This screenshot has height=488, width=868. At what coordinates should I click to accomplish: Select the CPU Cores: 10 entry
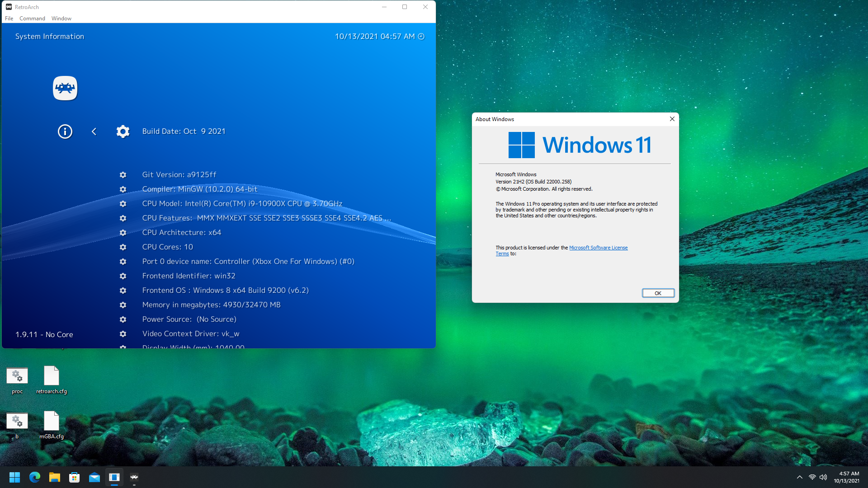(167, 247)
